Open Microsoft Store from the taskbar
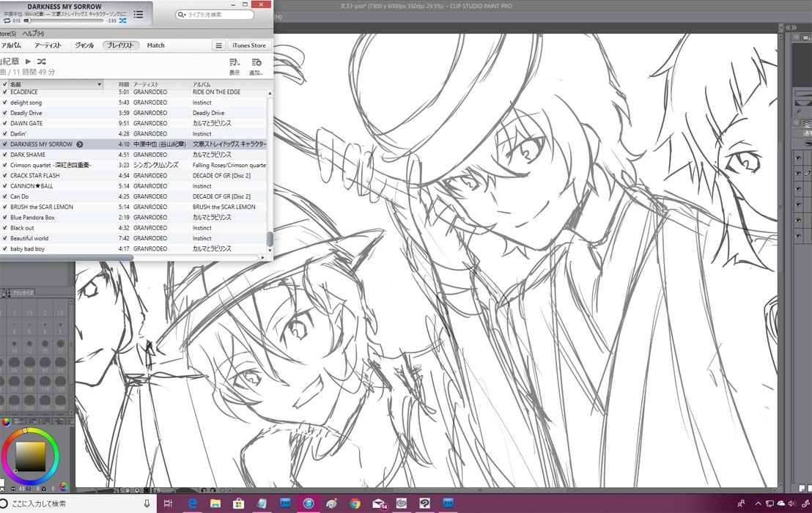The width and height of the screenshot is (812, 513). pos(238,503)
